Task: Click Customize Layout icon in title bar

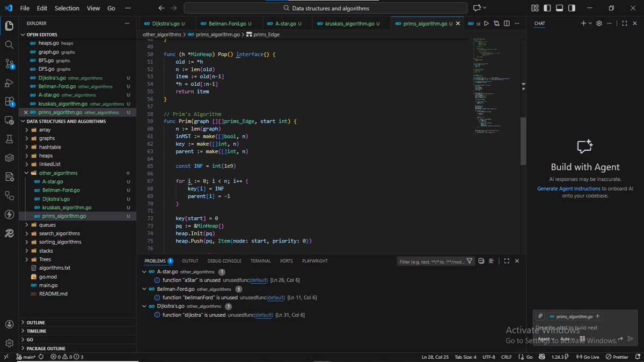Action: point(535,8)
